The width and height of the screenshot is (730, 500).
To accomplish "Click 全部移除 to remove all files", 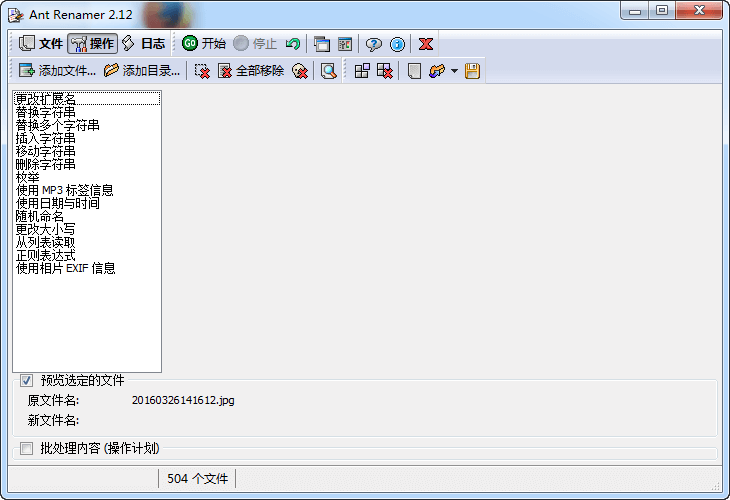I will [250, 71].
